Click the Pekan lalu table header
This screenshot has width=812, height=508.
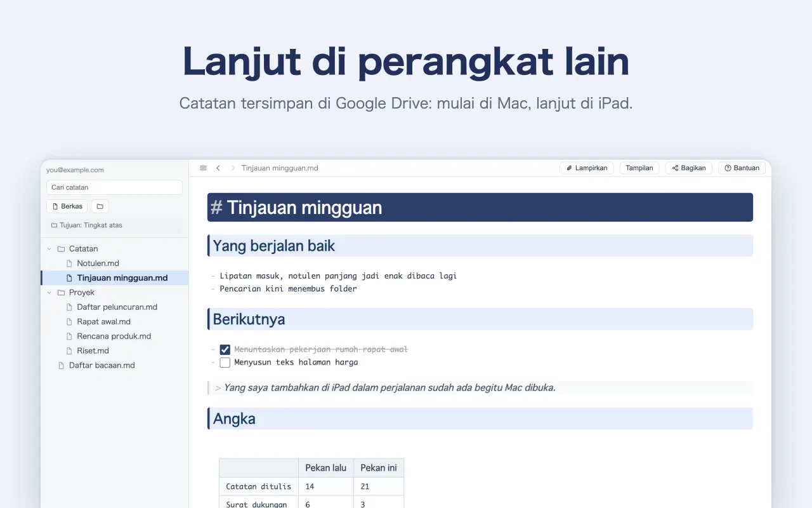pos(326,468)
